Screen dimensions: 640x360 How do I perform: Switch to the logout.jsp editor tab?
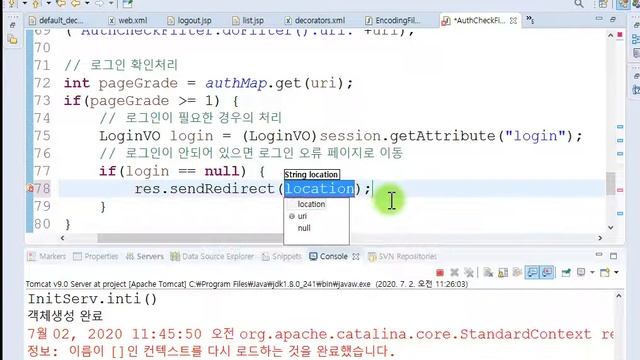tap(190, 20)
